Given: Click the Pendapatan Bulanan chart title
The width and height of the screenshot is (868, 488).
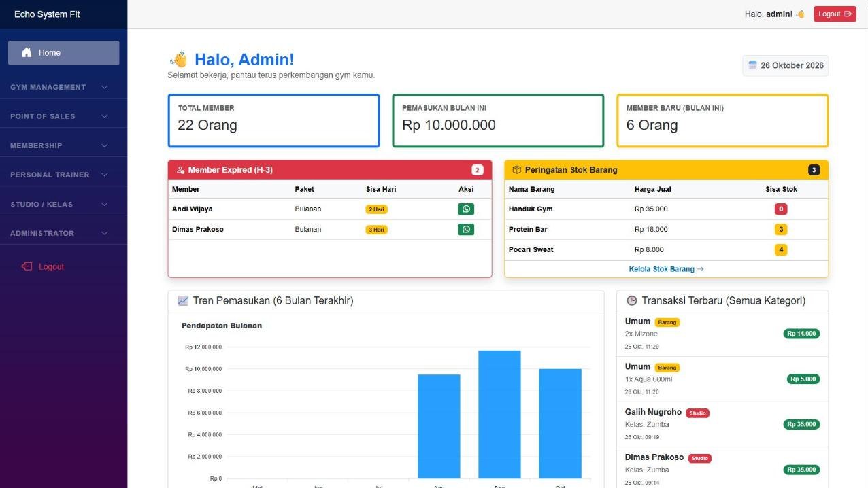Looking at the screenshot, I should click(222, 326).
